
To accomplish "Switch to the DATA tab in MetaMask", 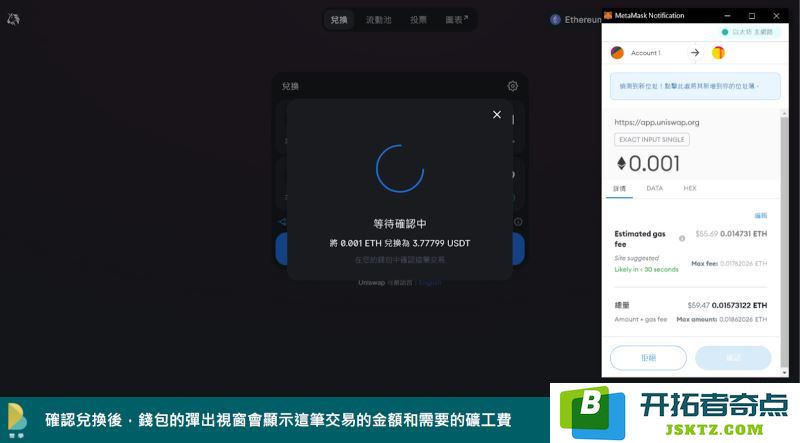I will 655,188.
